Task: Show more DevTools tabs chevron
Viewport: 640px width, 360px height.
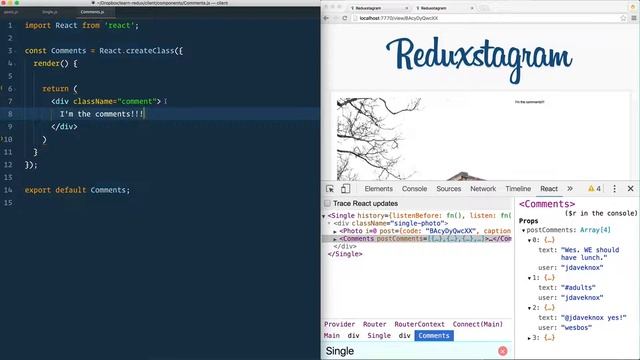Action: click(570, 189)
